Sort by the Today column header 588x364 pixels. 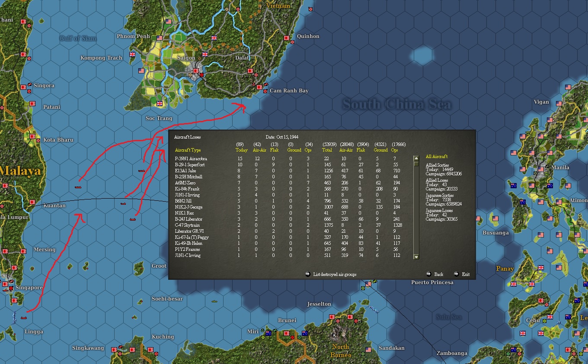tap(242, 150)
